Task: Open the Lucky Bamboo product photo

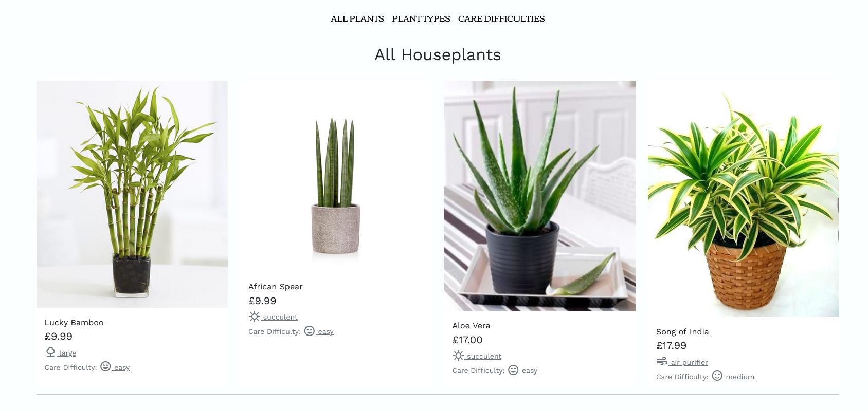Action: (132, 194)
